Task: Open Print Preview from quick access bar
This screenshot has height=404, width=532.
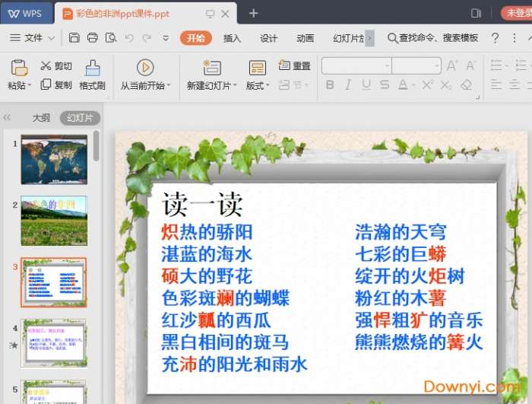Action: [x=111, y=38]
